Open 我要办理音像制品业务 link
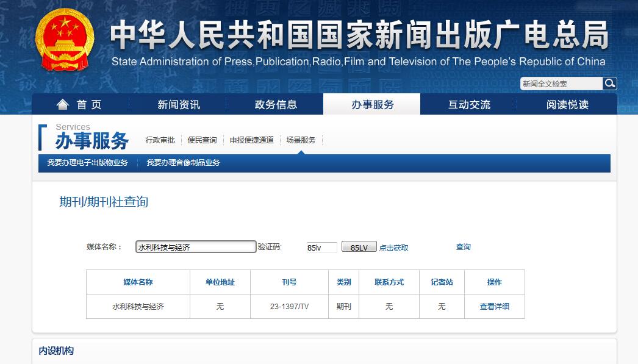 click(183, 163)
